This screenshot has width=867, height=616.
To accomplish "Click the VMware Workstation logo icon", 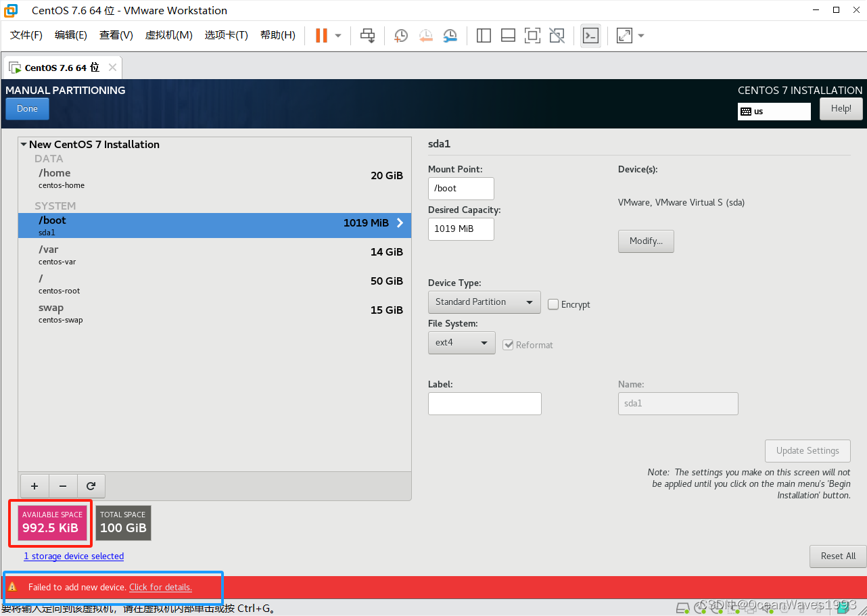I will [11, 10].
